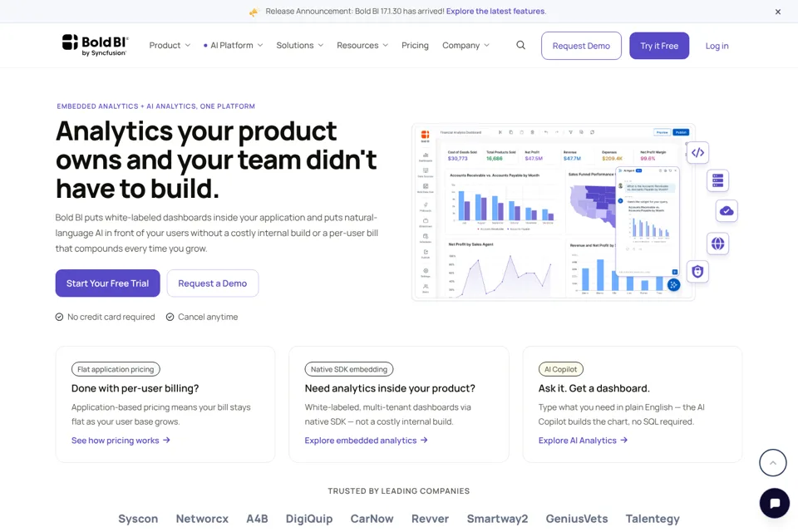The image size is (798, 532).
Task: Click the Native SDK embedding tag
Action: pos(348,369)
